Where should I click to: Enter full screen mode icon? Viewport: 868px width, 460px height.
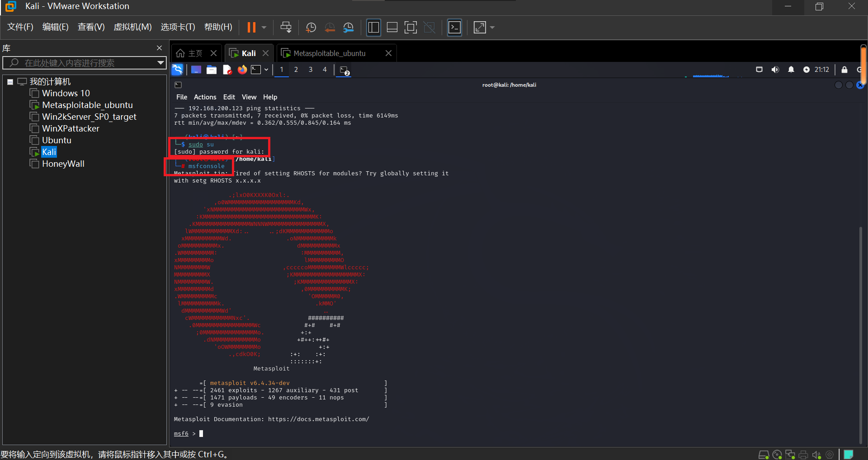click(x=410, y=28)
